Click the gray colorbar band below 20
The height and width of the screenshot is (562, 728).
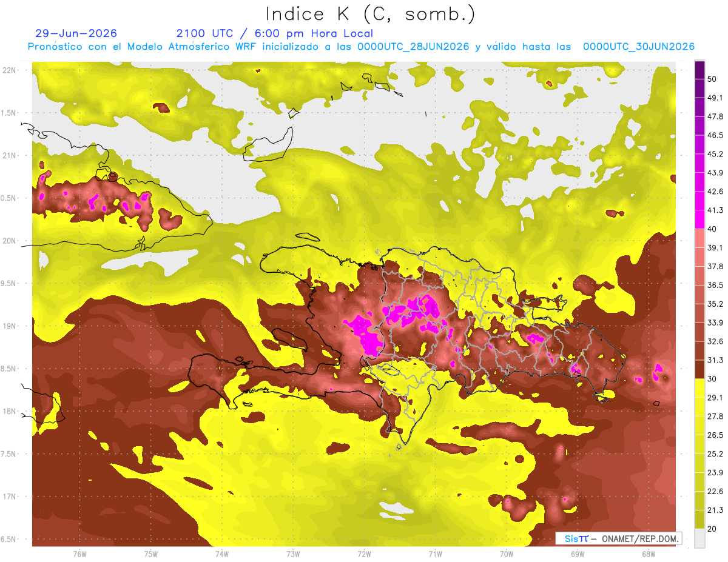pos(699,538)
